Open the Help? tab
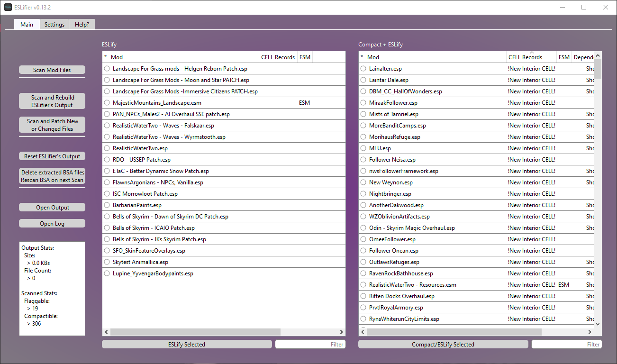617x364 pixels. 82,24
